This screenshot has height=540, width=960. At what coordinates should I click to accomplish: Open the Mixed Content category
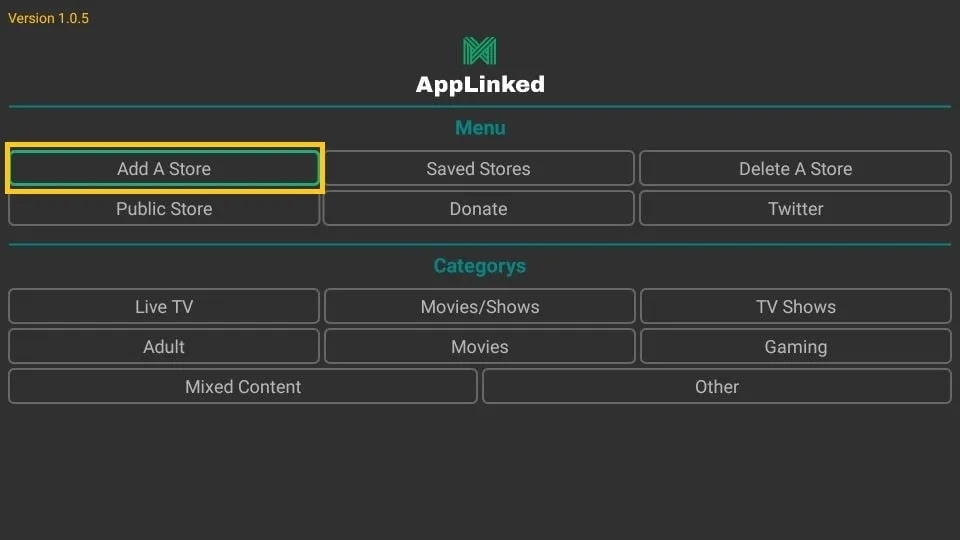243,386
